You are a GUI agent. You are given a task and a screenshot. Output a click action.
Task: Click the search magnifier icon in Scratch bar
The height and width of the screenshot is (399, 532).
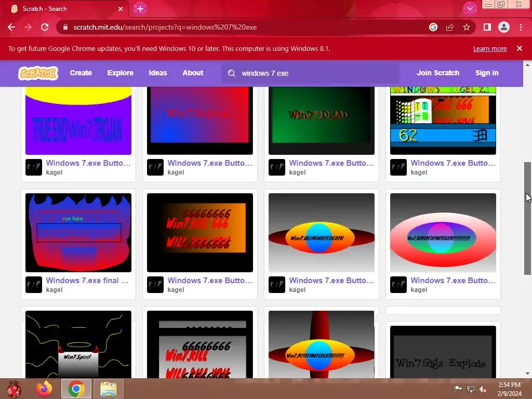[232, 73]
